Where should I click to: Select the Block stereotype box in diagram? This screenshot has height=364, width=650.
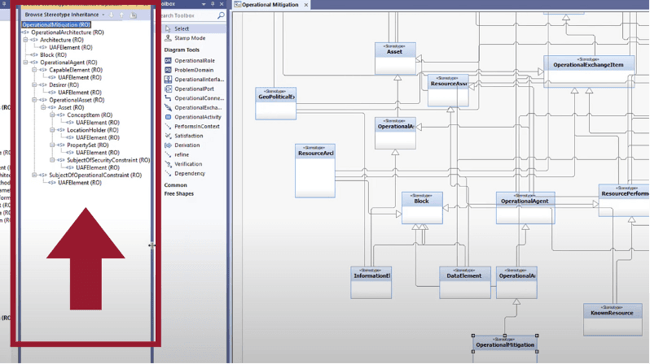tap(422, 208)
